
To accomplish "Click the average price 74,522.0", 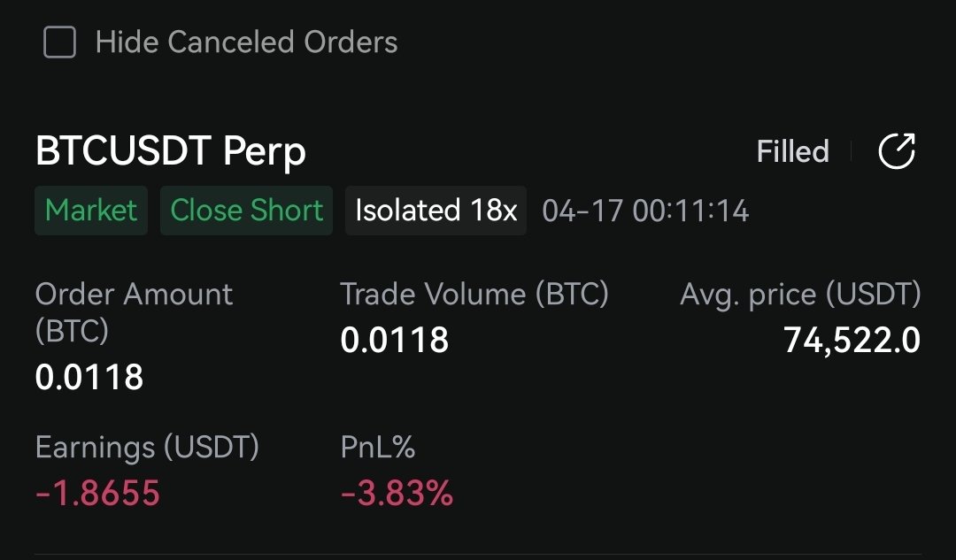I will click(852, 340).
